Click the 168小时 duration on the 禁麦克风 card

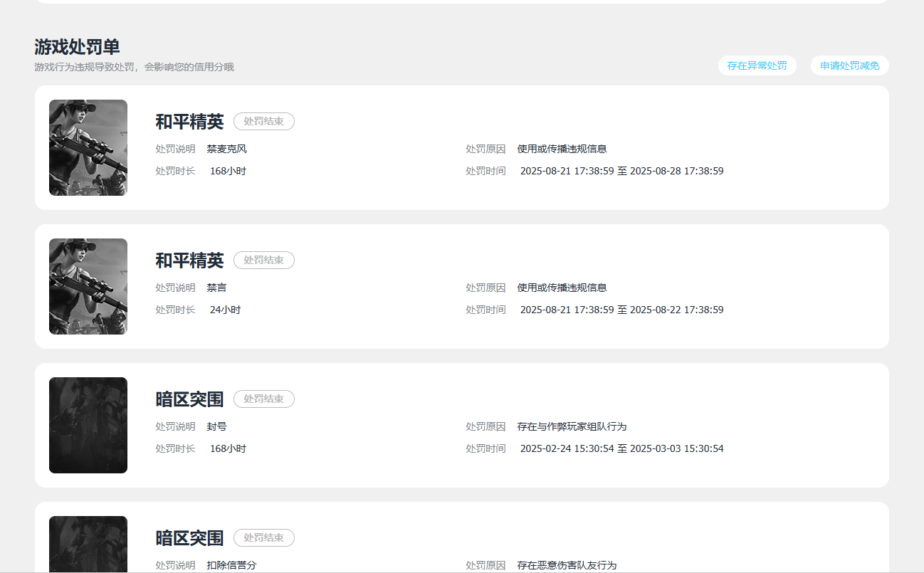(x=228, y=171)
